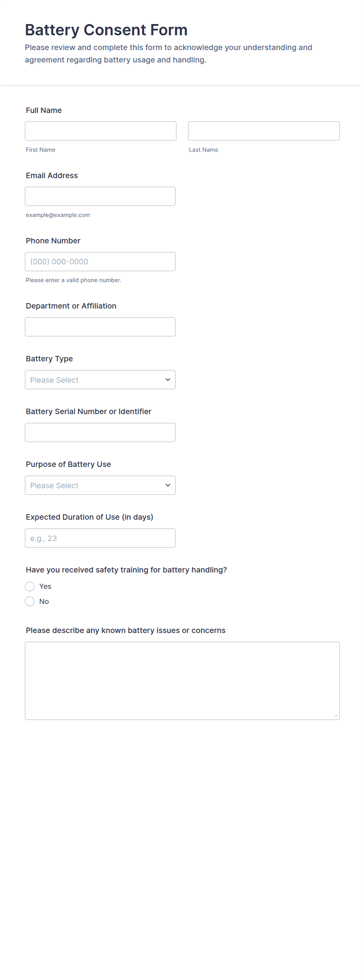Focus the Battery Serial Number field
361x980 pixels.
pyautogui.click(x=100, y=432)
